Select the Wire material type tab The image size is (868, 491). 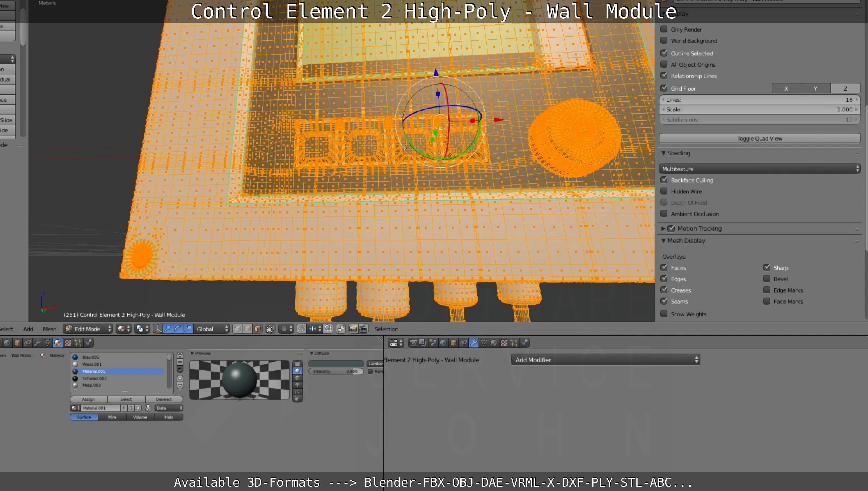pyautogui.click(x=112, y=417)
